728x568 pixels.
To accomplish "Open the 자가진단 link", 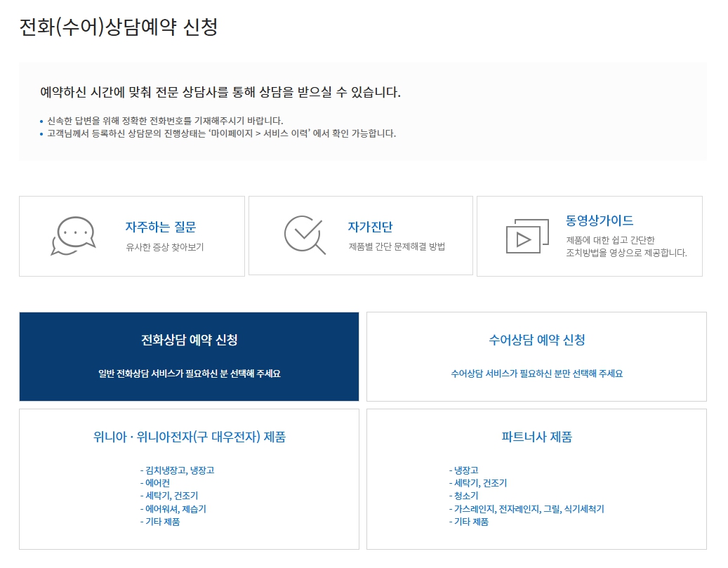I will point(370,227).
